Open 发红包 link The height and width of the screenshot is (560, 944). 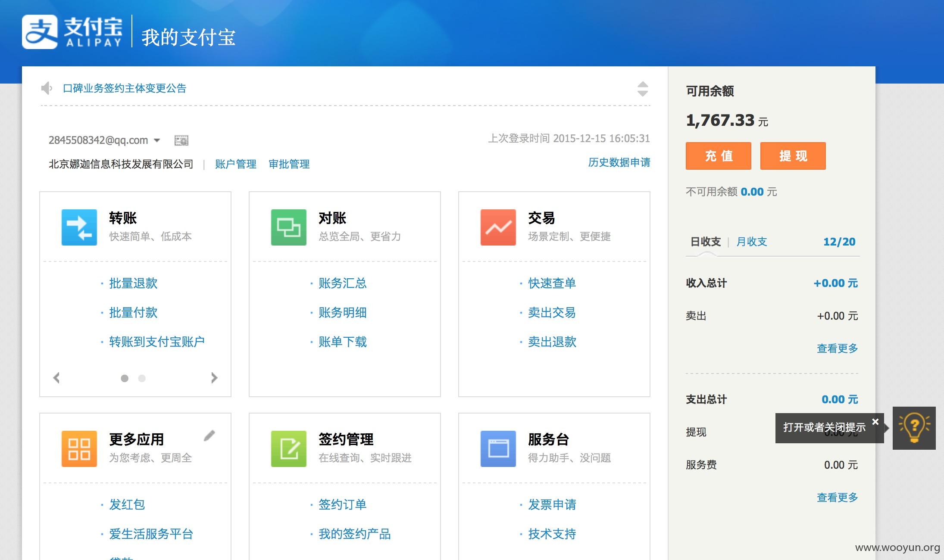click(127, 504)
